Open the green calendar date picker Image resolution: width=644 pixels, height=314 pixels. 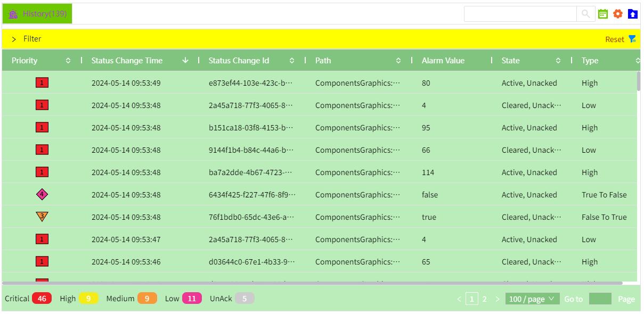603,14
